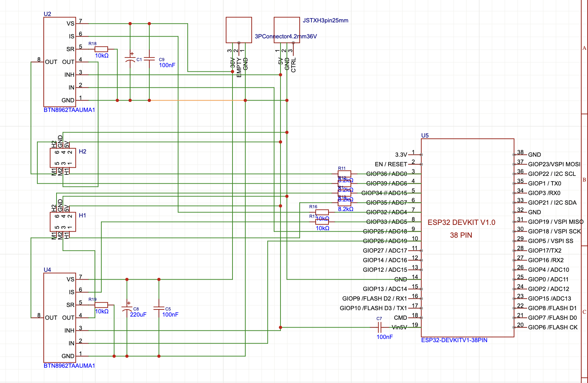The width and height of the screenshot is (588, 383).
Task: Click the GIOP4 / ADC10 pin label
Action: [549, 270]
